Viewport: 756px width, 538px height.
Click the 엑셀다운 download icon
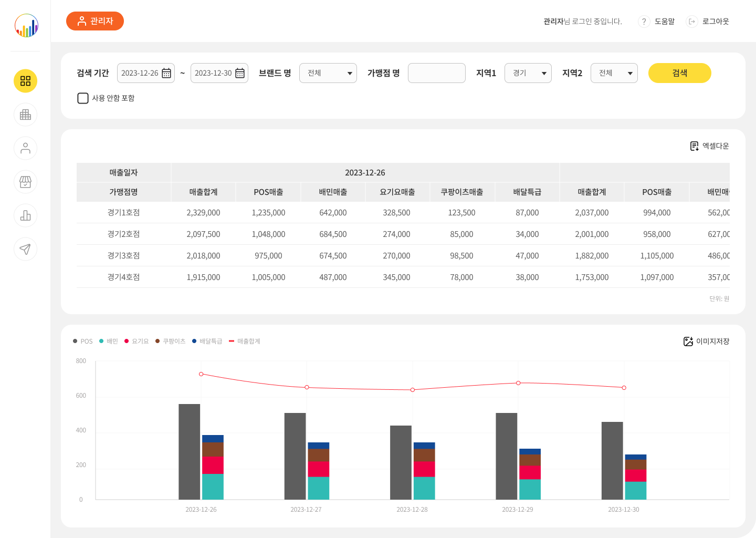tap(694, 146)
